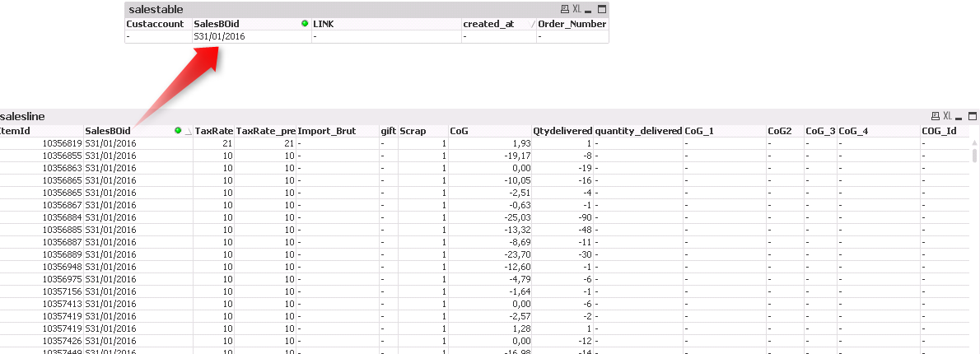
Task: Select LINK column header in salestable
Action: click(323, 24)
